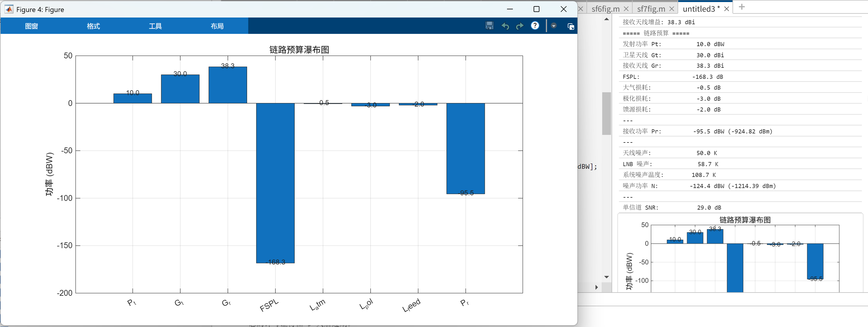
Task: Switch to the sf6fig.m editor tab
Action: pyautogui.click(x=605, y=9)
